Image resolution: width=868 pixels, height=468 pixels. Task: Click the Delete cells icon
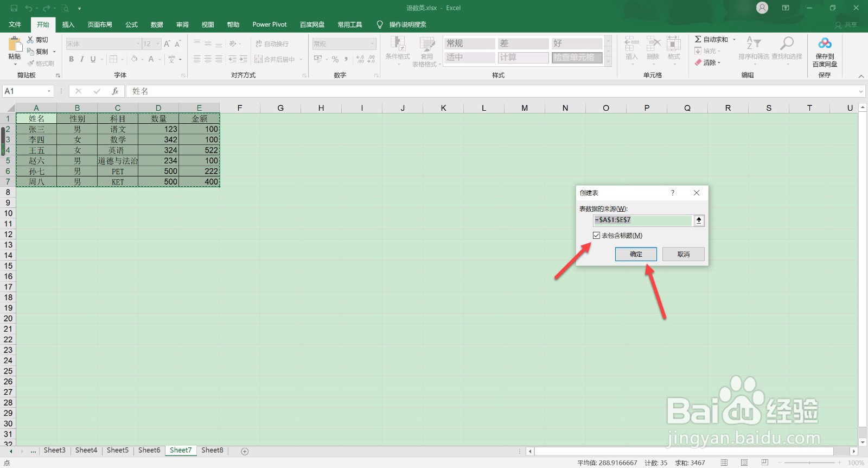(653, 44)
